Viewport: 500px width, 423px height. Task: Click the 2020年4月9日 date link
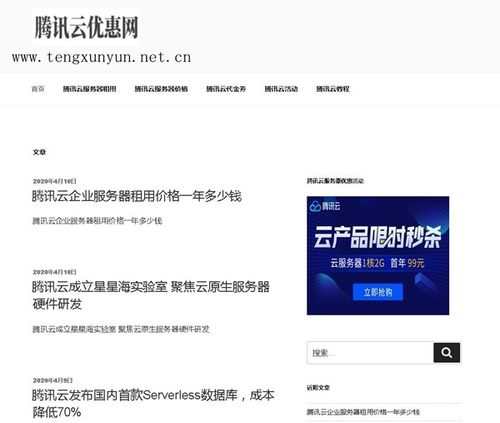coord(53,380)
